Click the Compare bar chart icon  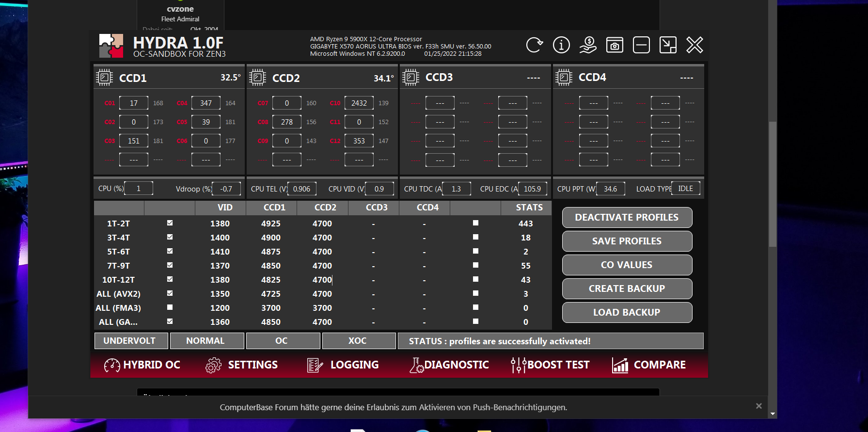tap(620, 365)
